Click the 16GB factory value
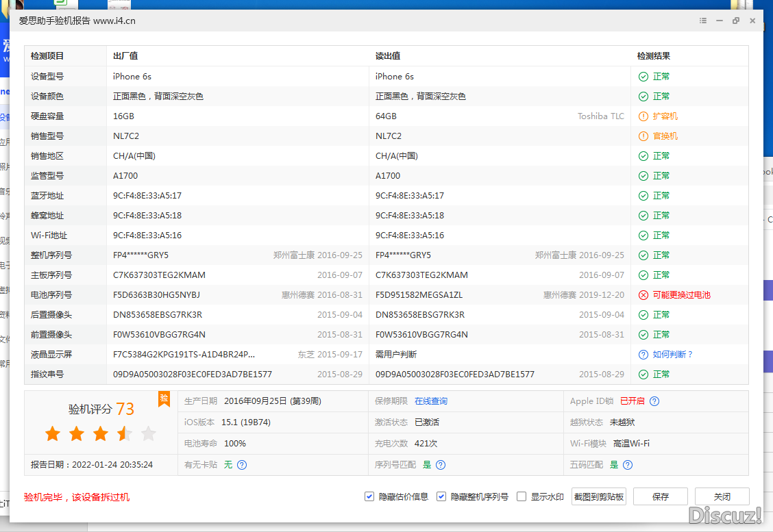 [x=124, y=116]
